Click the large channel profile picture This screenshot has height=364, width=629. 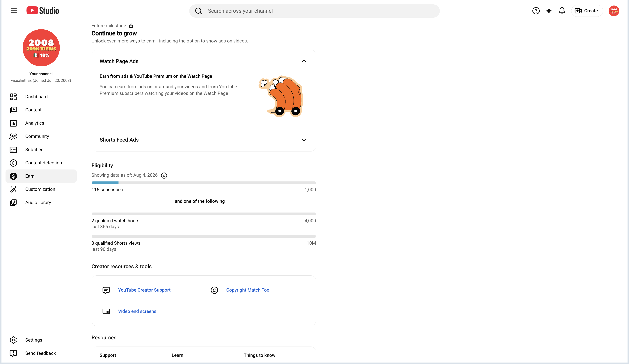point(41,48)
